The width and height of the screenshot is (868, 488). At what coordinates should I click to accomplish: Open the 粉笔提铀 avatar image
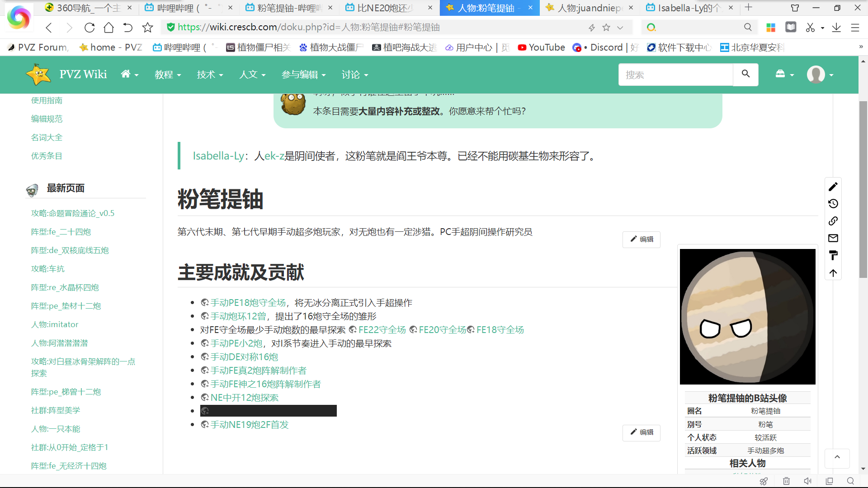pos(747,316)
